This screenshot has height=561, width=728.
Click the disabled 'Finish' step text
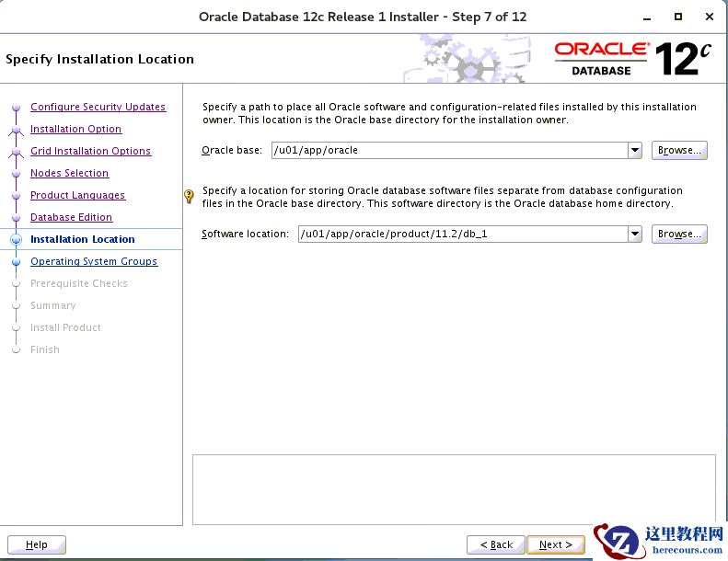click(x=45, y=349)
